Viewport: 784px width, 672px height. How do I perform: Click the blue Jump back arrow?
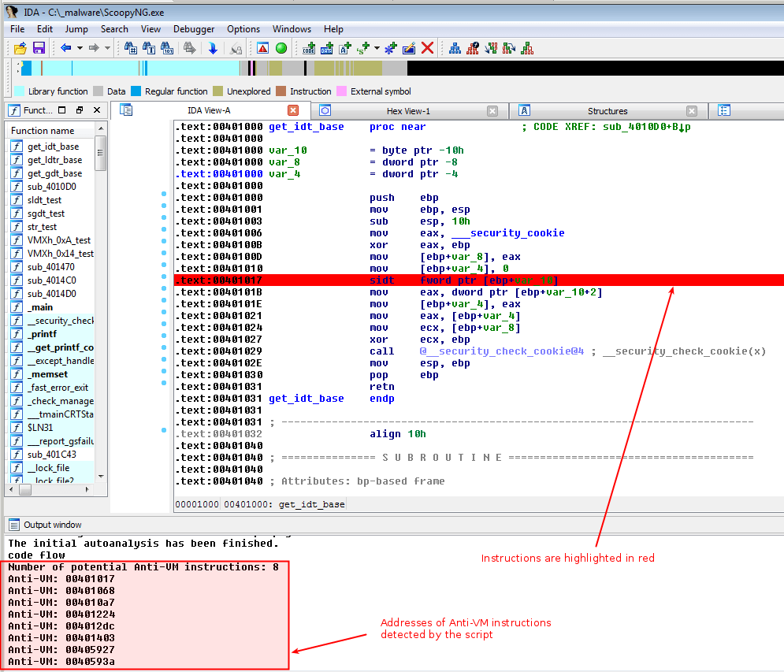[x=66, y=48]
